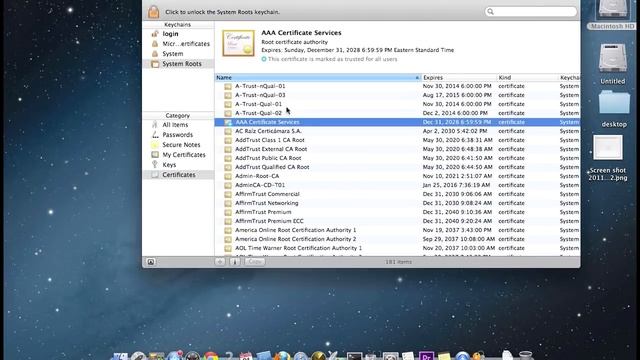Select the Certificates category
This screenshot has height=360, width=640.
178,175
